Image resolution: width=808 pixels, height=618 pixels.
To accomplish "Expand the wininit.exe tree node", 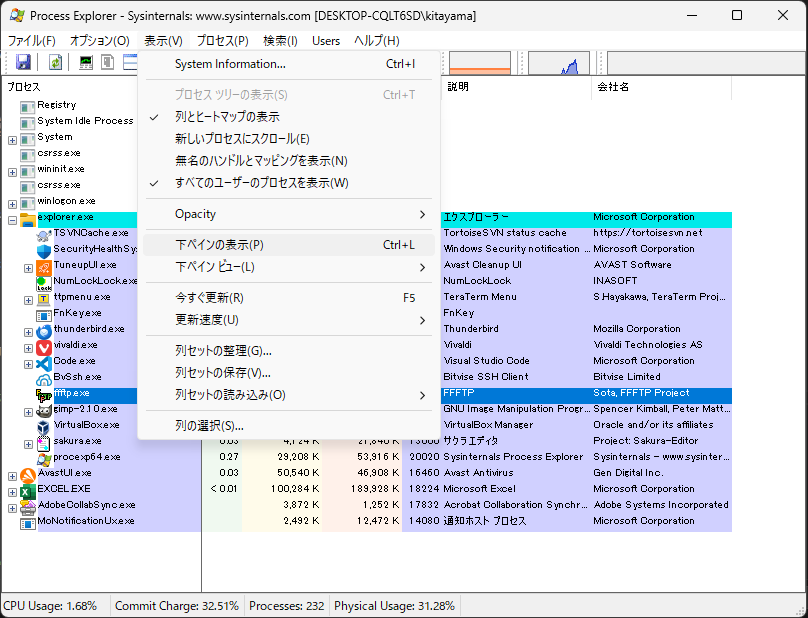I will click(x=12, y=172).
